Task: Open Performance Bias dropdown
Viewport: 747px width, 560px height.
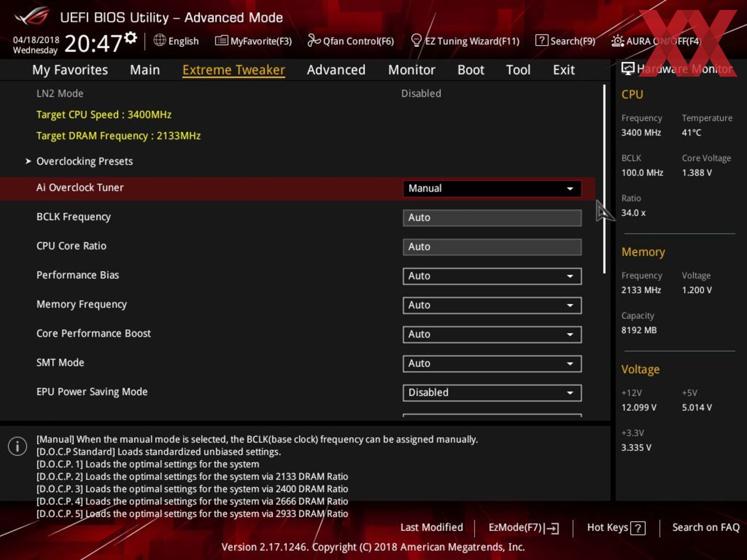Action: coord(492,276)
